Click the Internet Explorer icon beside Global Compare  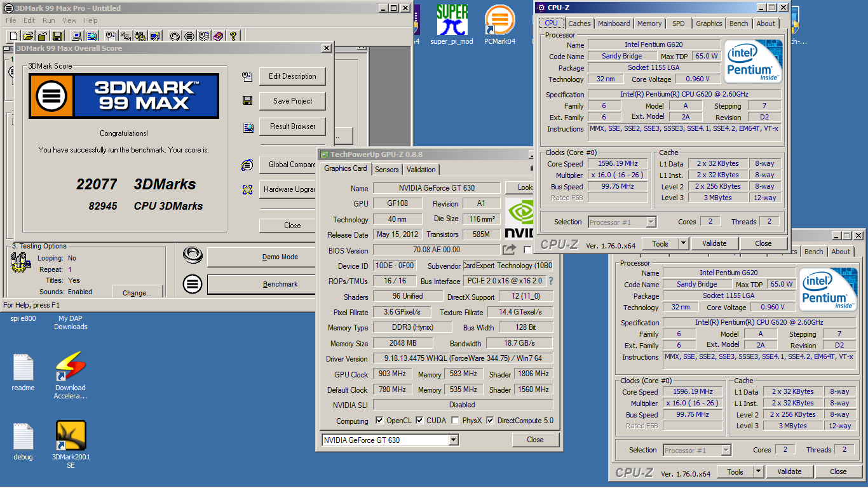(x=248, y=165)
